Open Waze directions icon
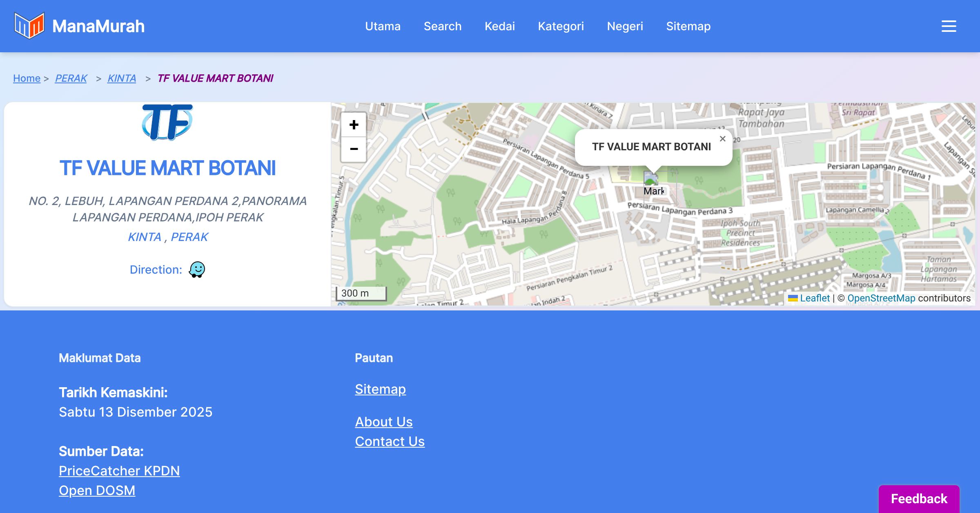Viewport: 980px width, 513px height. (x=197, y=270)
